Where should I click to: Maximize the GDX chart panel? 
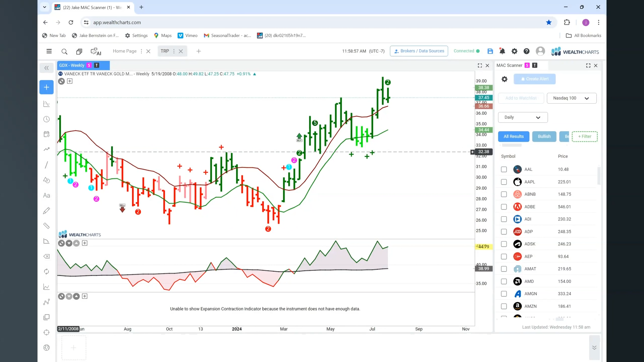point(480,65)
